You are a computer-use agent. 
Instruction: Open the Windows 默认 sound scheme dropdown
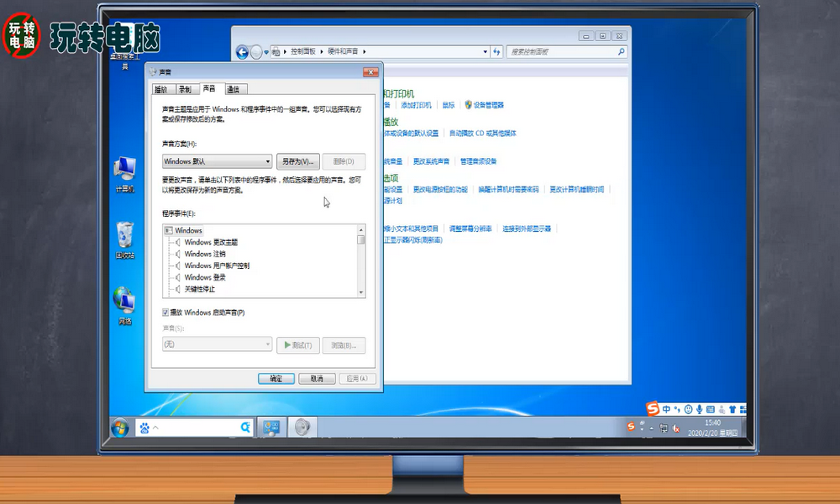[x=217, y=161]
